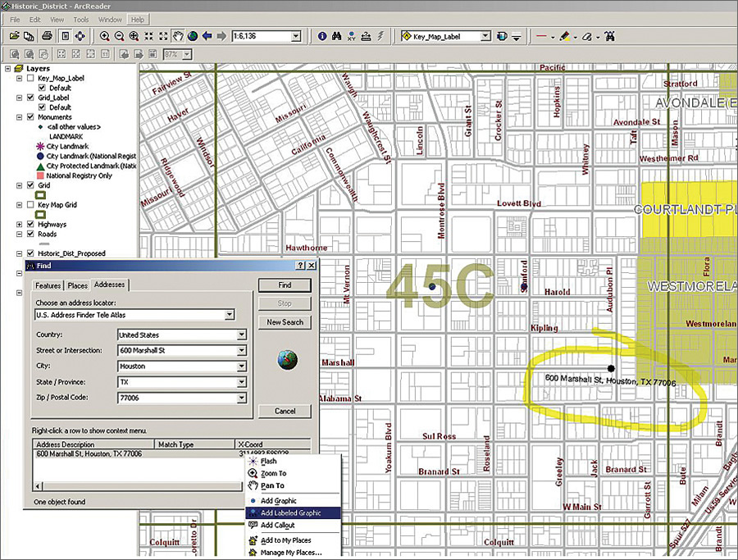Select the Zoom In tool
The image size is (738, 560).
pos(105,36)
